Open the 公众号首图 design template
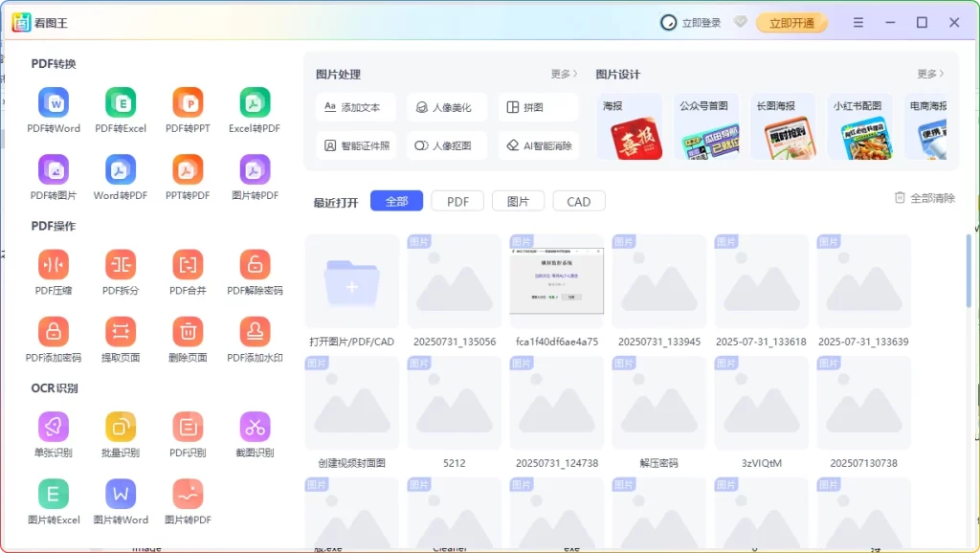Screen dimensions: 980x553 (706, 127)
